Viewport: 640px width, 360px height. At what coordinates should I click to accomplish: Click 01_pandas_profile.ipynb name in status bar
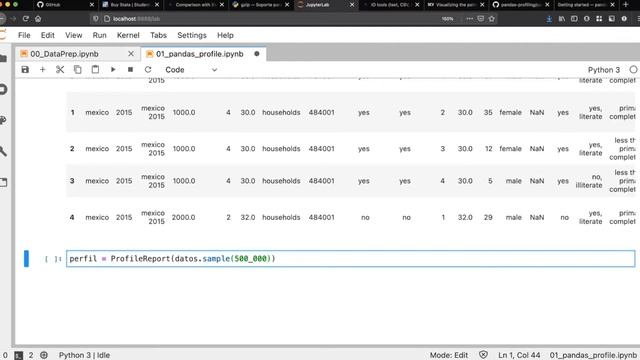point(593,355)
